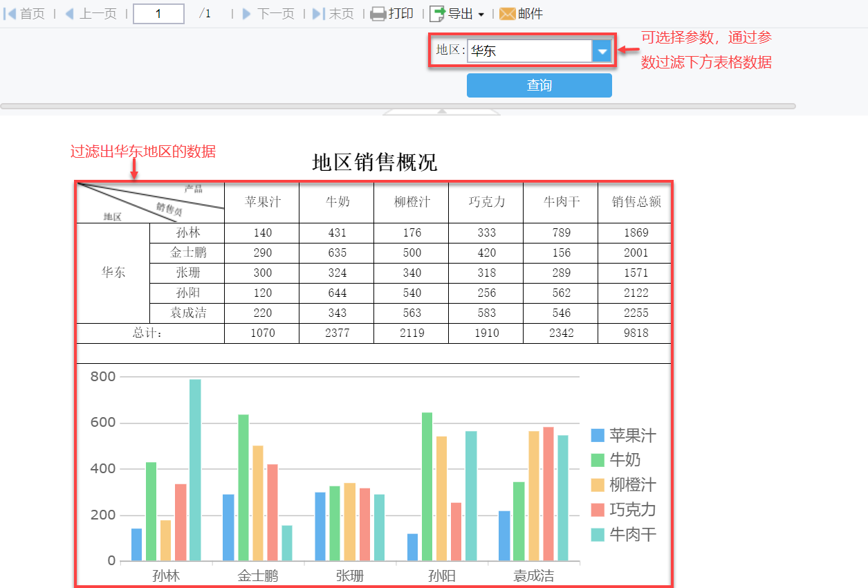Viewport: 868px width, 588px height.
Task: Click the 首页 label
Action: click(x=32, y=14)
